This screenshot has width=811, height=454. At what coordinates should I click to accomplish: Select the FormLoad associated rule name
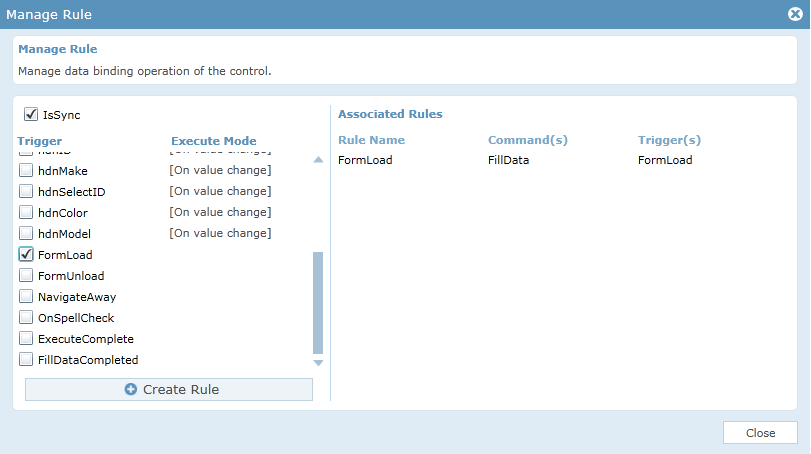365,160
